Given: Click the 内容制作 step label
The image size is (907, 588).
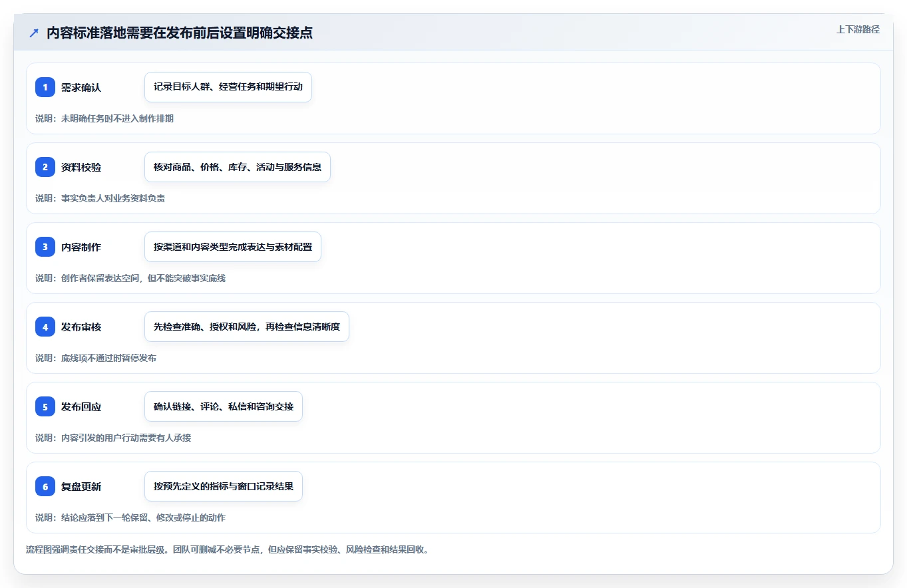Looking at the screenshot, I should 81,247.
